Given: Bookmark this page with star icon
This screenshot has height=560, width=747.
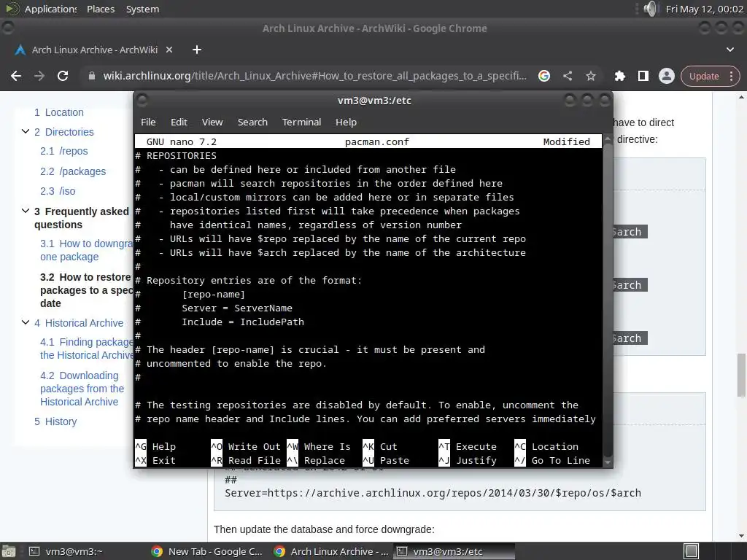Looking at the screenshot, I should tap(591, 76).
